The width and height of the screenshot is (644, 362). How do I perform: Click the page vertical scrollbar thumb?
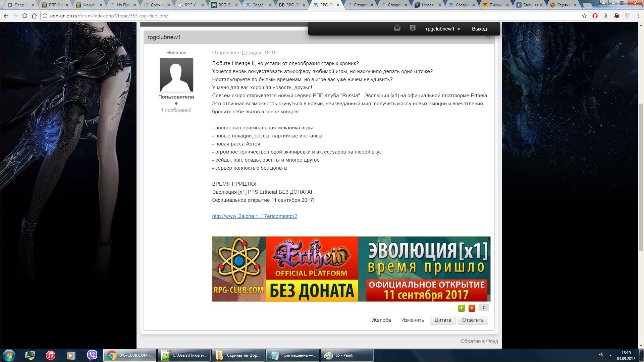pyautogui.click(x=641, y=178)
